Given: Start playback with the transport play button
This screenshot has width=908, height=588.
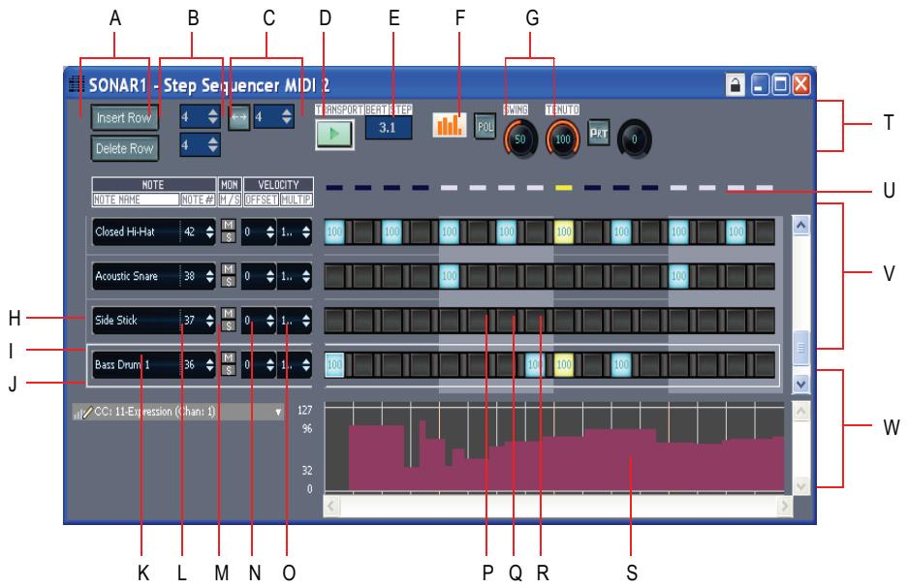Looking at the screenshot, I should click(x=334, y=134).
